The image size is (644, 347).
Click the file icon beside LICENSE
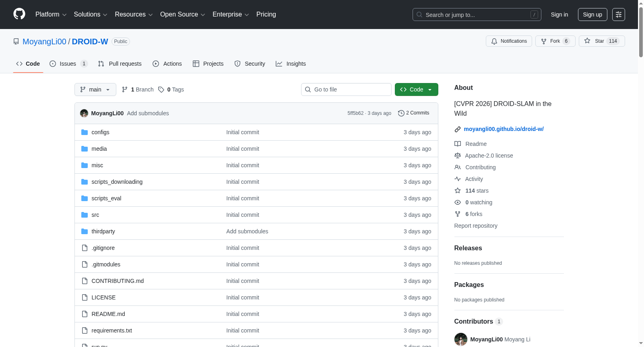[85, 297]
